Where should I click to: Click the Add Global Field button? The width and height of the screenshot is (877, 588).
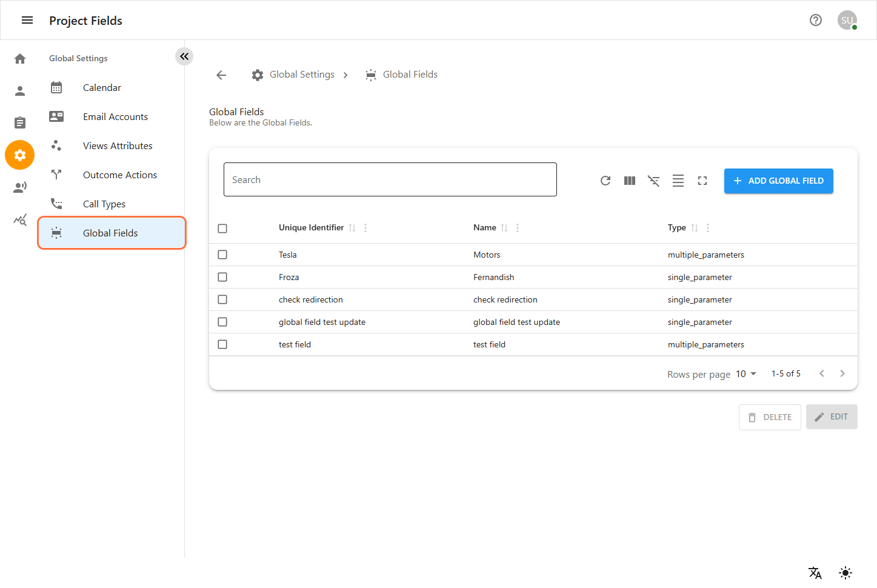point(778,181)
